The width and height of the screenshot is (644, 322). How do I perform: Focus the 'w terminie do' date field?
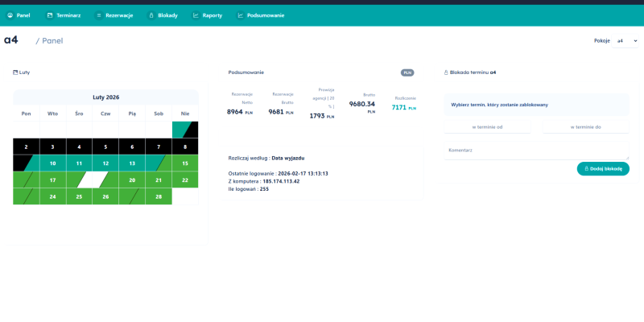[x=585, y=126]
